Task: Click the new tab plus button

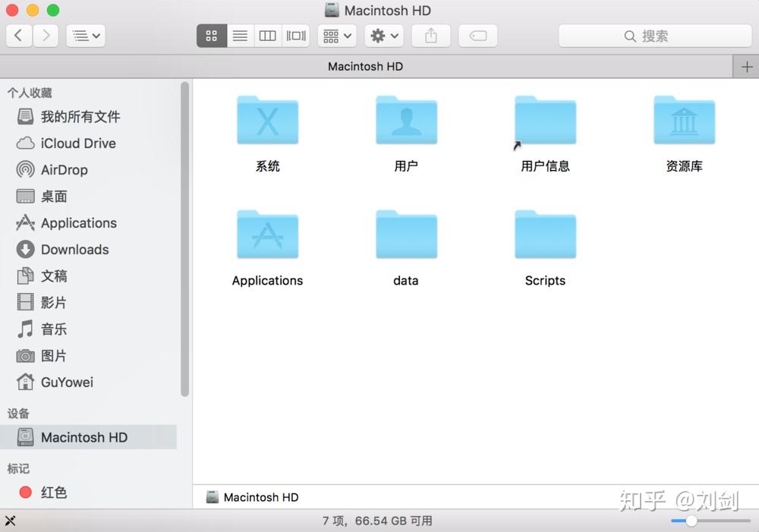Action: click(747, 66)
